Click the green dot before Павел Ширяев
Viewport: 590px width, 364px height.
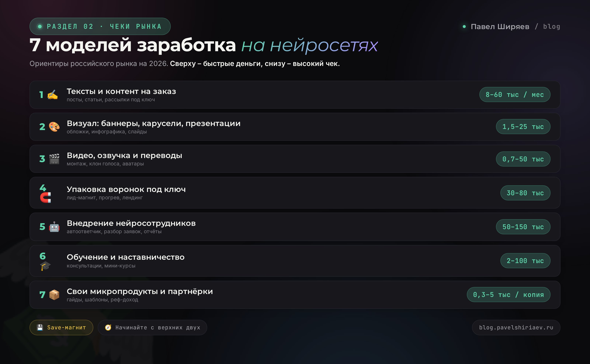pos(464,27)
